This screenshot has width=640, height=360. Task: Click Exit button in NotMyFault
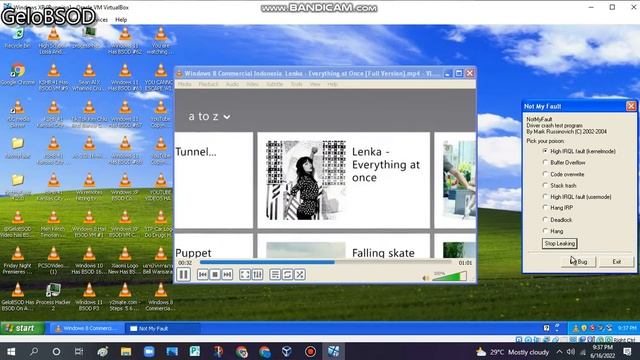pos(616,262)
